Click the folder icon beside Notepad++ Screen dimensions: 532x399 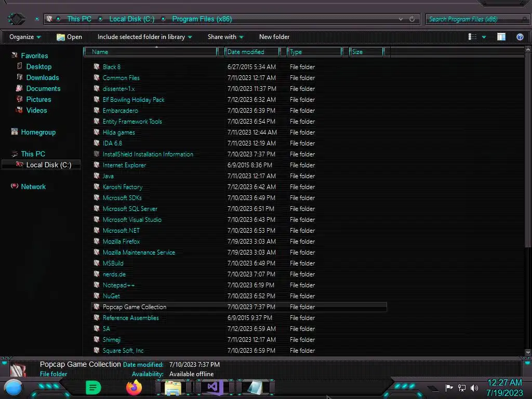pos(97,285)
